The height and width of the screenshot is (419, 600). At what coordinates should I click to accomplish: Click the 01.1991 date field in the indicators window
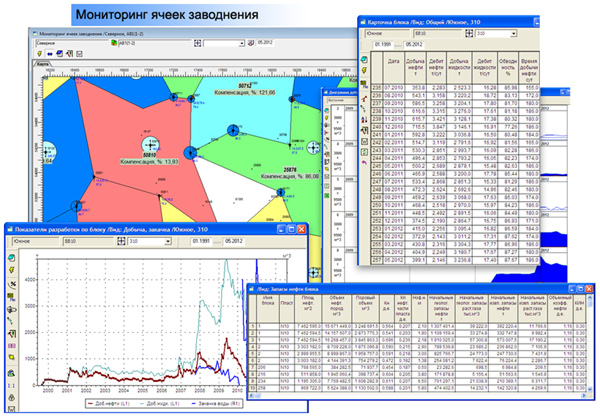click(x=201, y=241)
